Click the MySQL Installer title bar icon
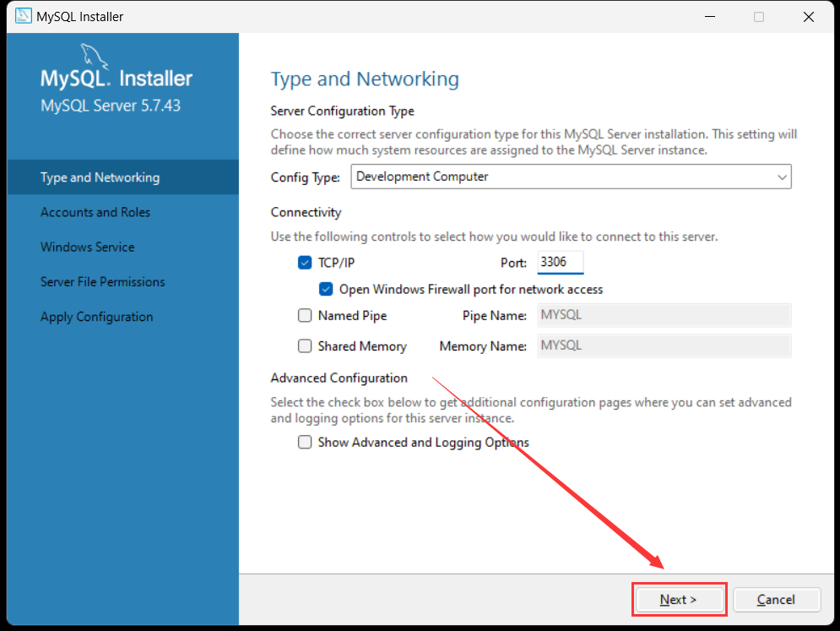The image size is (840, 631). 23,16
